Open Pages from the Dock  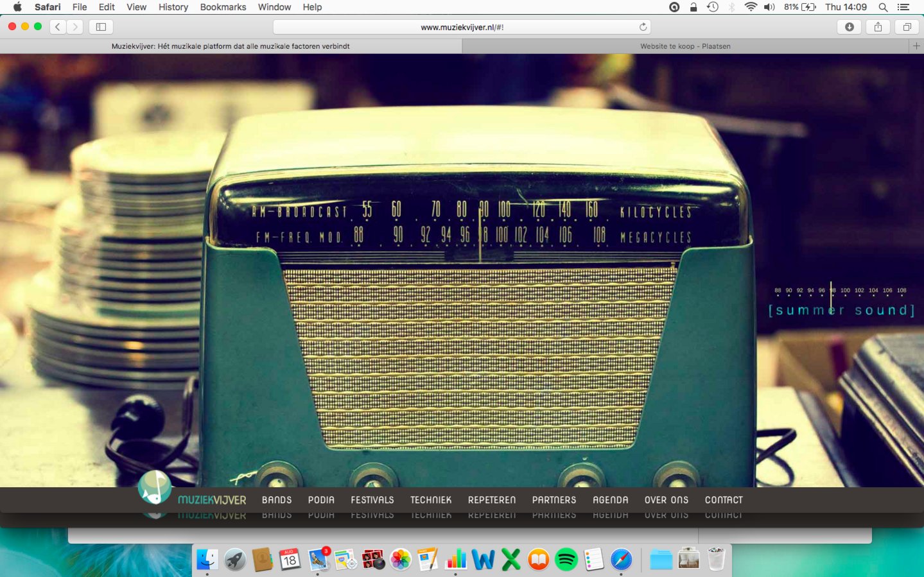tap(428, 560)
